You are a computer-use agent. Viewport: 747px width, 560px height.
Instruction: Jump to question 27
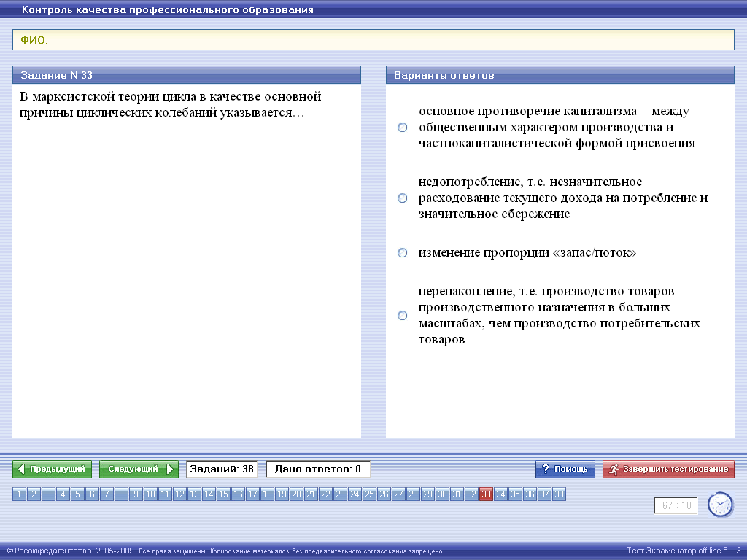(x=399, y=494)
